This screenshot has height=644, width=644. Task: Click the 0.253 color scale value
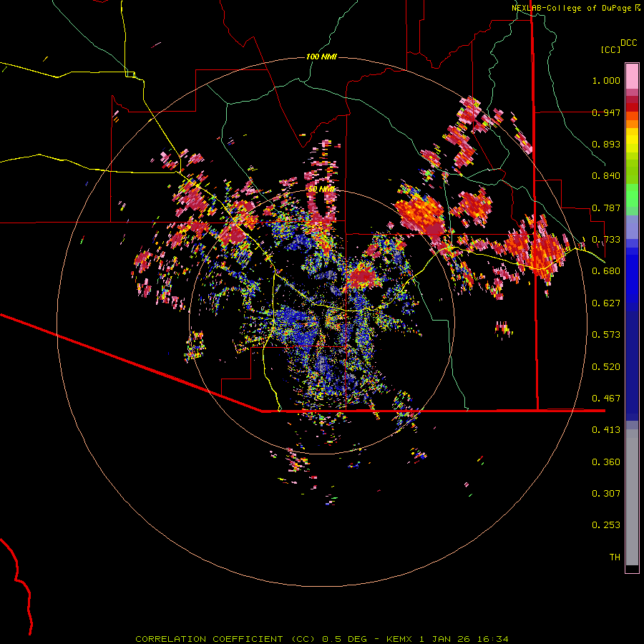(x=606, y=525)
